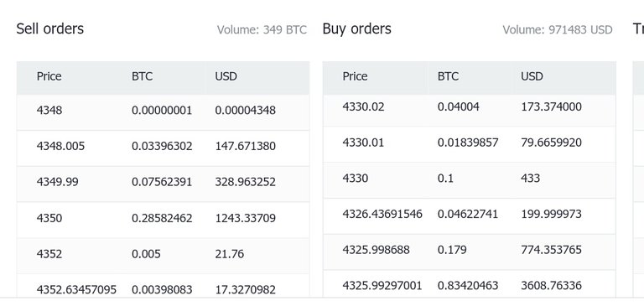644x306 pixels.
Task: Click the BTC header in Sell orders
Action: 142,76
